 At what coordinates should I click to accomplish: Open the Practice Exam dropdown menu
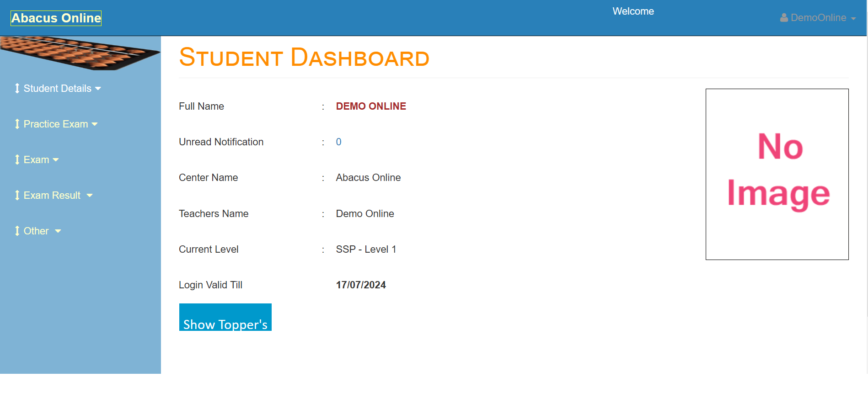click(x=56, y=124)
